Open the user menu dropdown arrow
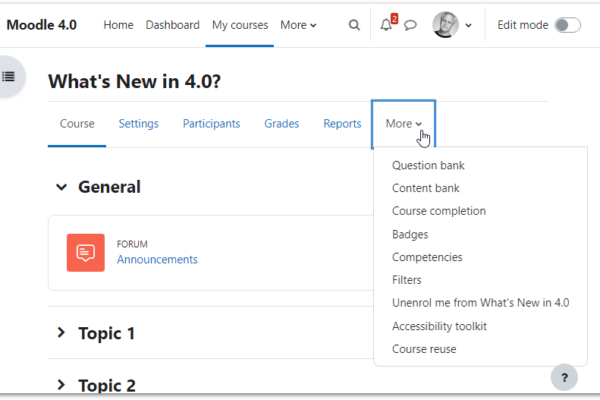 tap(468, 26)
